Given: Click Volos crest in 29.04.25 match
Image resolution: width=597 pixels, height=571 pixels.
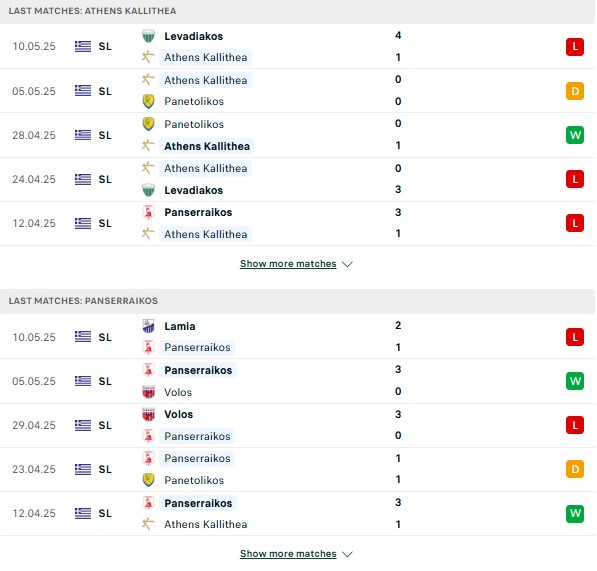Looking at the screenshot, I should coord(148,414).
